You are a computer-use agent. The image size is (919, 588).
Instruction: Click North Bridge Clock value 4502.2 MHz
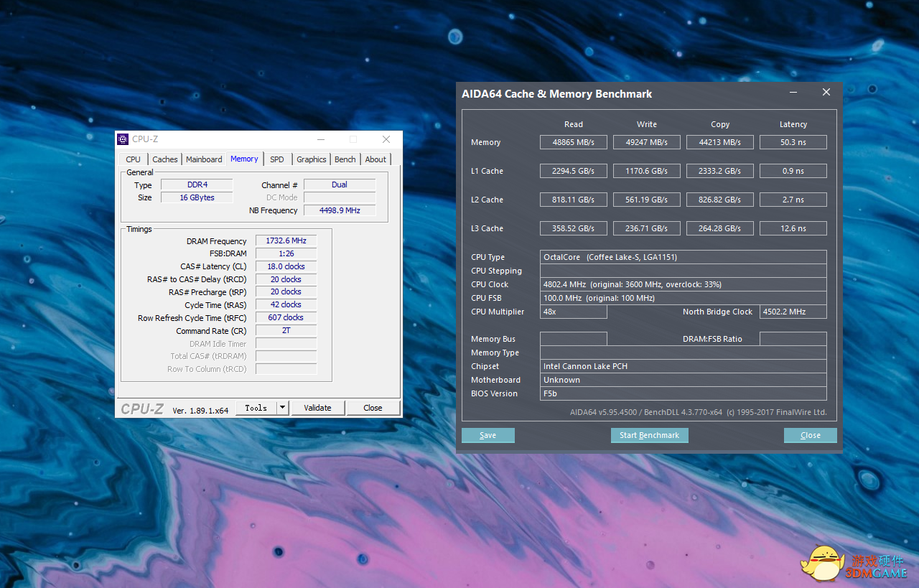click(x=793, y=312)
